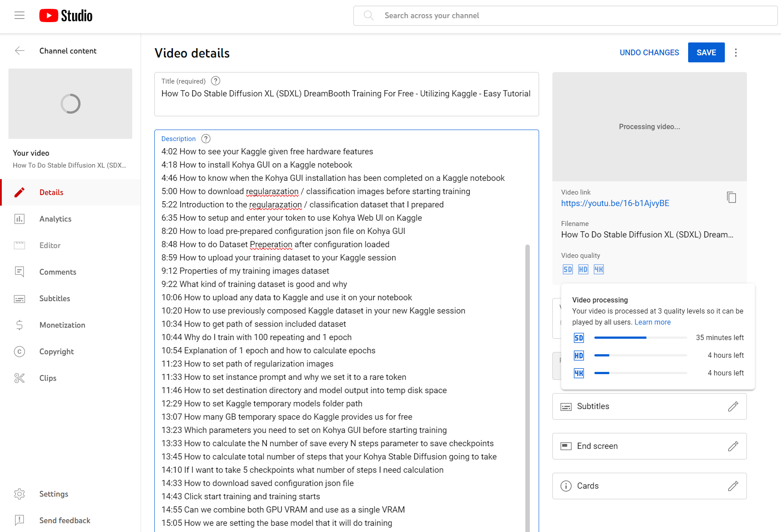
Task: Open Analytics in the sidebar
Action: 55,219
